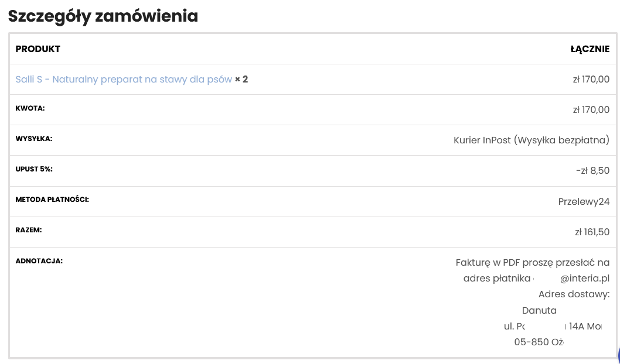Click the @interia.pl email text

pyautogui.click(x=584, y=279)
